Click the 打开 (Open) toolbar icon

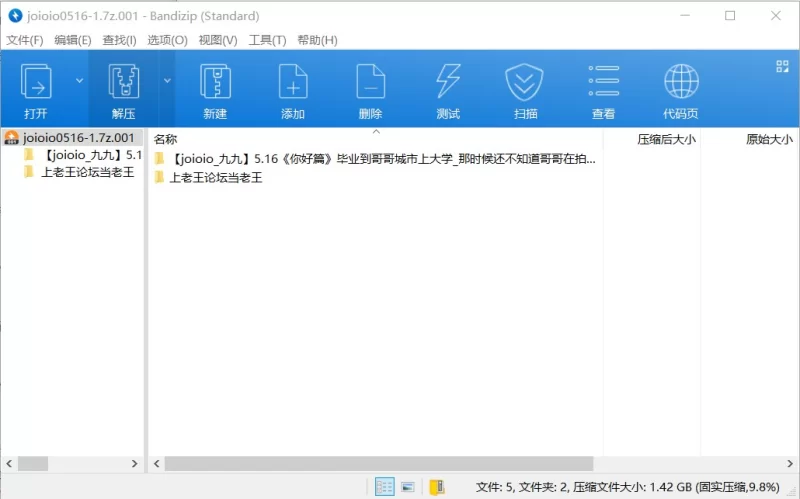(36, 82)
